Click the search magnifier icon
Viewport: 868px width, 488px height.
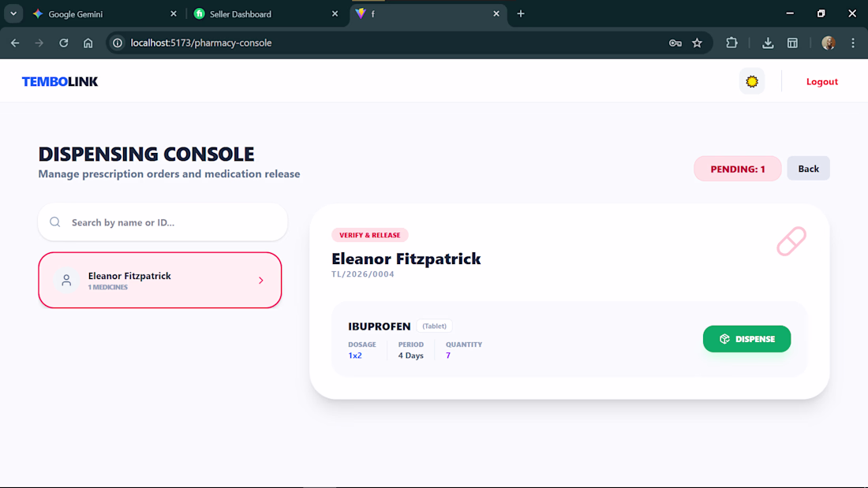(x=55, y=222)
